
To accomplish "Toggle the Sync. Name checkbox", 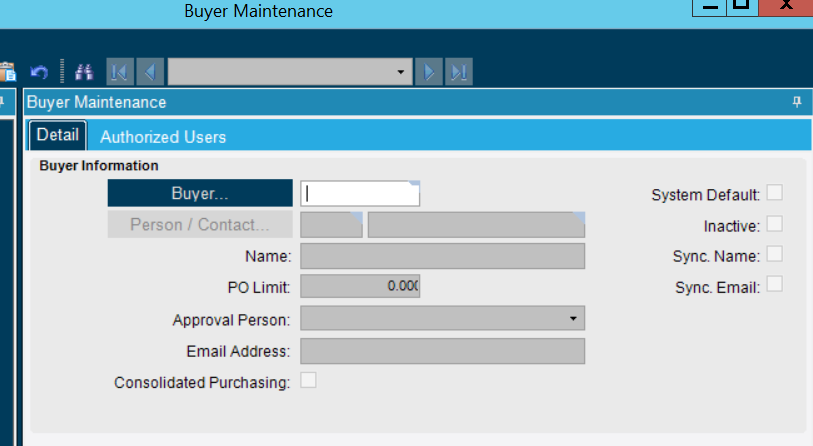I will [x=775, y=254].
